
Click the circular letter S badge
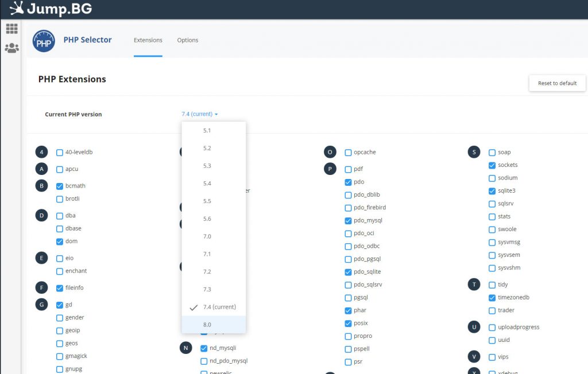474,152
